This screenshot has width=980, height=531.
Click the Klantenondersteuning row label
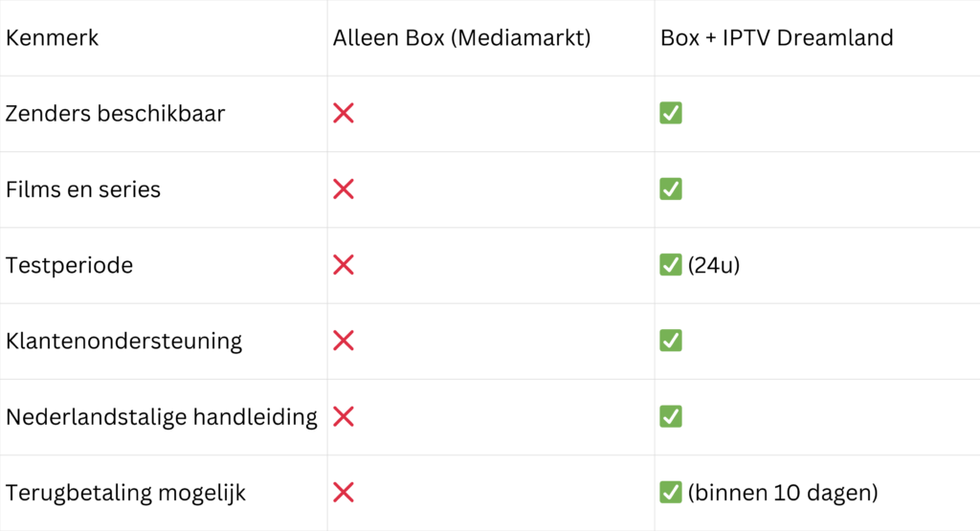tap(124, 341)
